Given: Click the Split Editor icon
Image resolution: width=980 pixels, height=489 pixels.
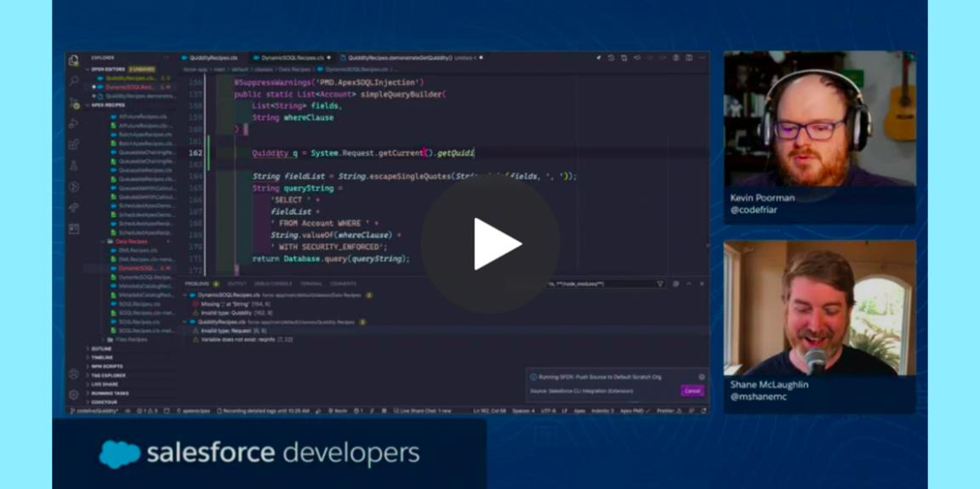Looking at the screenshot, I should click(x=689, y=58).
